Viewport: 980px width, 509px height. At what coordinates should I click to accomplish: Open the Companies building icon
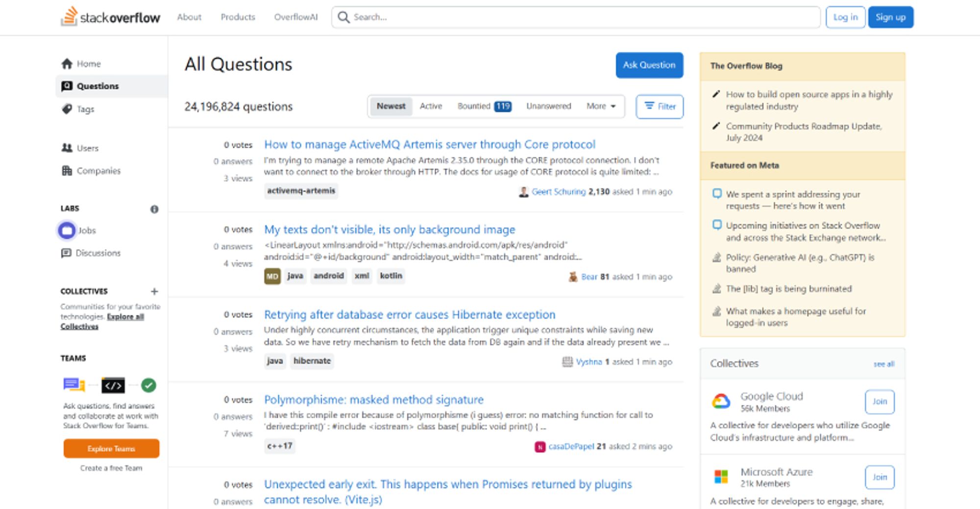coord(67,171)
